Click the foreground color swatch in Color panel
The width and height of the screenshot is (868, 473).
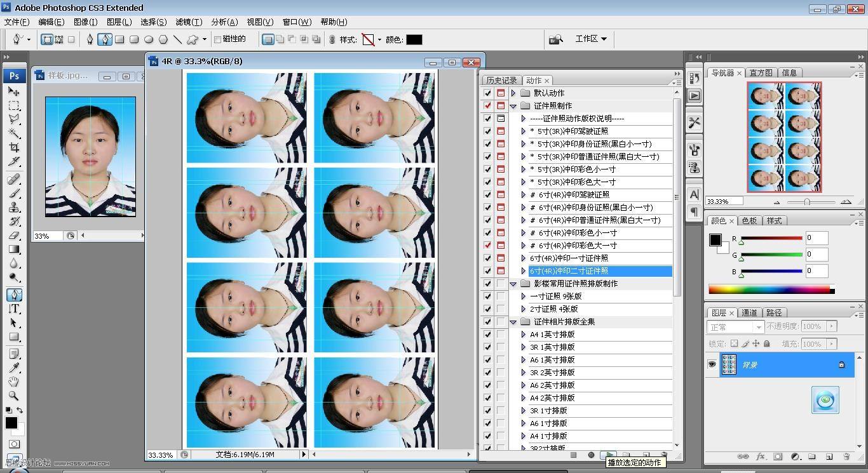coord(715,240)
